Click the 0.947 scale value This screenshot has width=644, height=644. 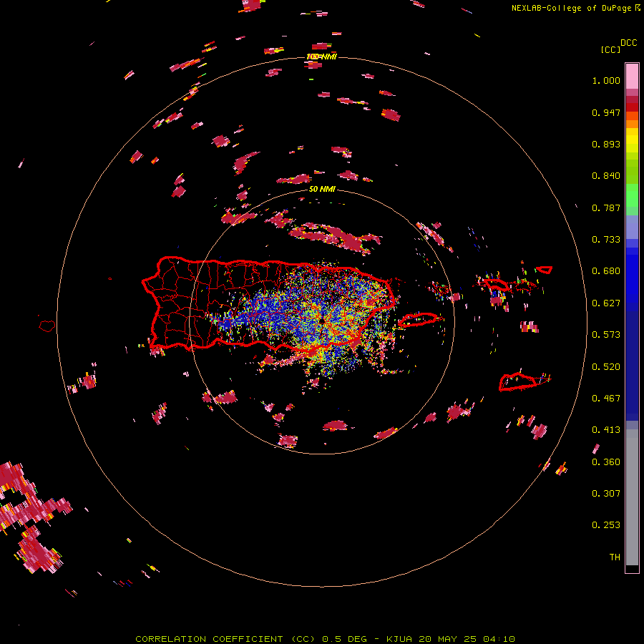(606, 112)
